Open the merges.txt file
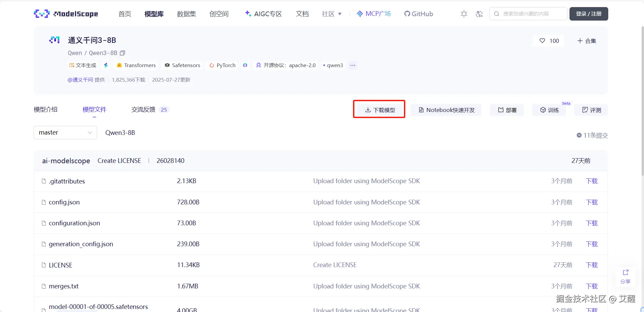644x312 pixels. click(64, 286)
